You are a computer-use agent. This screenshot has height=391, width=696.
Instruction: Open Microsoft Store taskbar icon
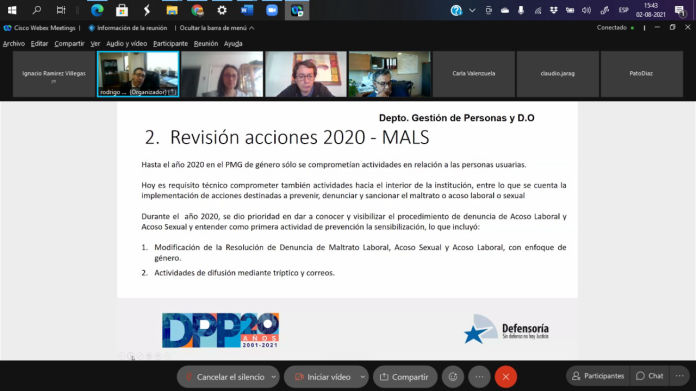point(122,10)
